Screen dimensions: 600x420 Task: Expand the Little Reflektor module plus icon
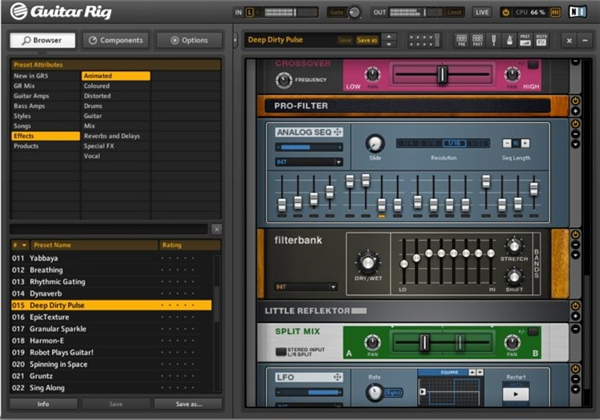pyautogui.click(x=575, y=316)
